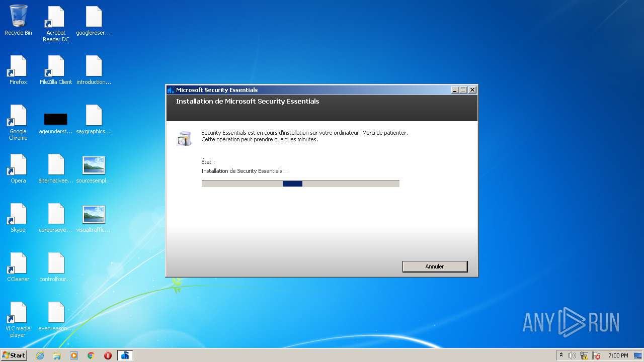The image size is (644, 362).
Task: Click the Annuler button in installer
Action: click(x=435, y=266)
